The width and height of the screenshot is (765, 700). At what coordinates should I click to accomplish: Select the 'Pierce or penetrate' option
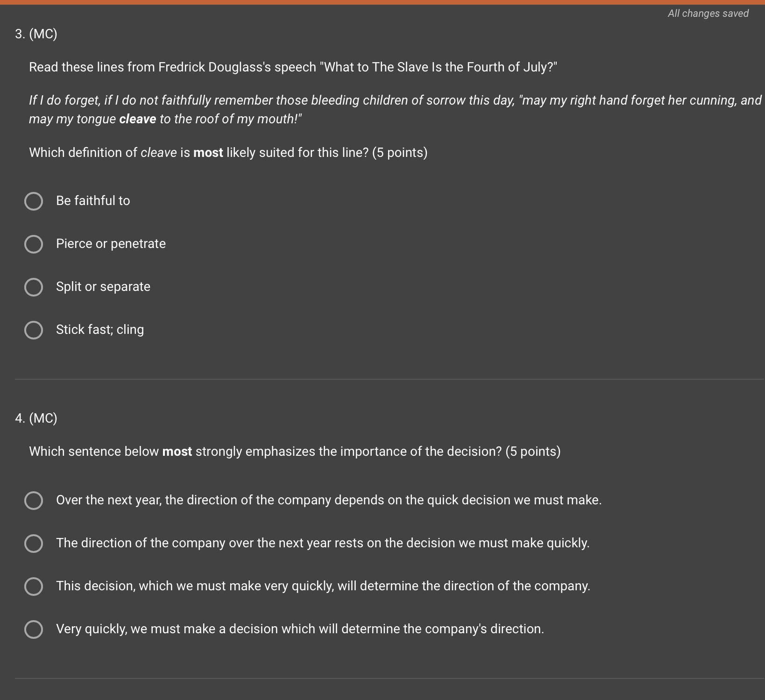34,244
